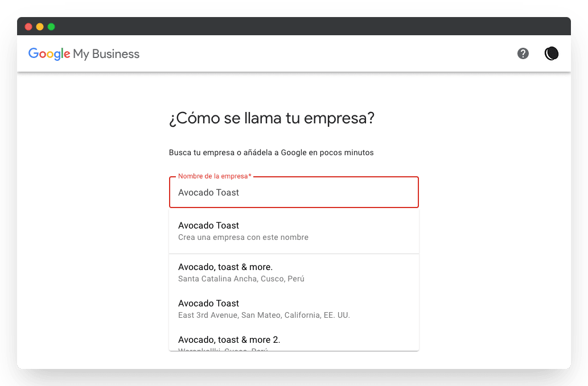Open the account profile avatar
The width and height of the screenshot is (588, 386).
(551, 53)
